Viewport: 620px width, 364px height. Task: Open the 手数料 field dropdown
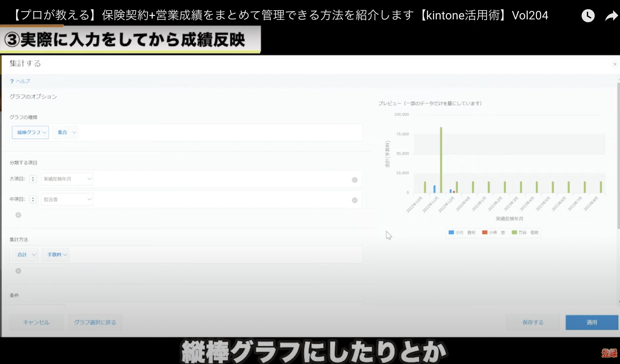coord(56,255)
